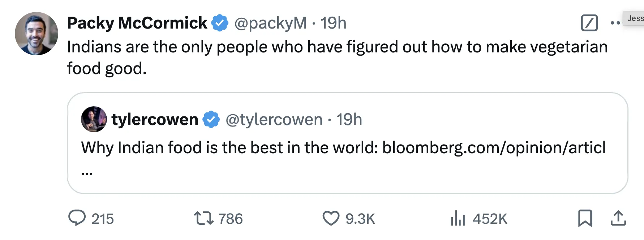Open the three-dot more options menu

615,23
